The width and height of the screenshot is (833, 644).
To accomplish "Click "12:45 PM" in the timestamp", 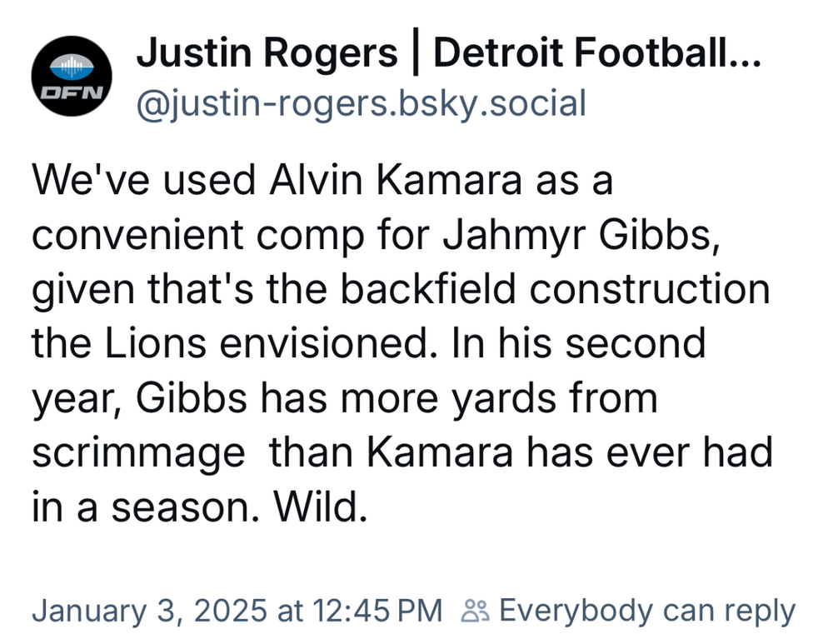I will click(x=377, y=611).
